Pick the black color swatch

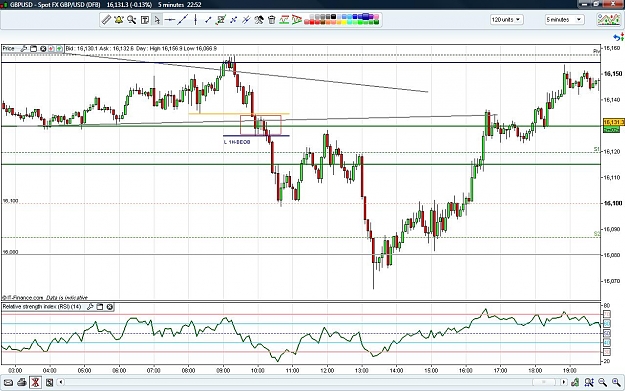tap(333, 17)
